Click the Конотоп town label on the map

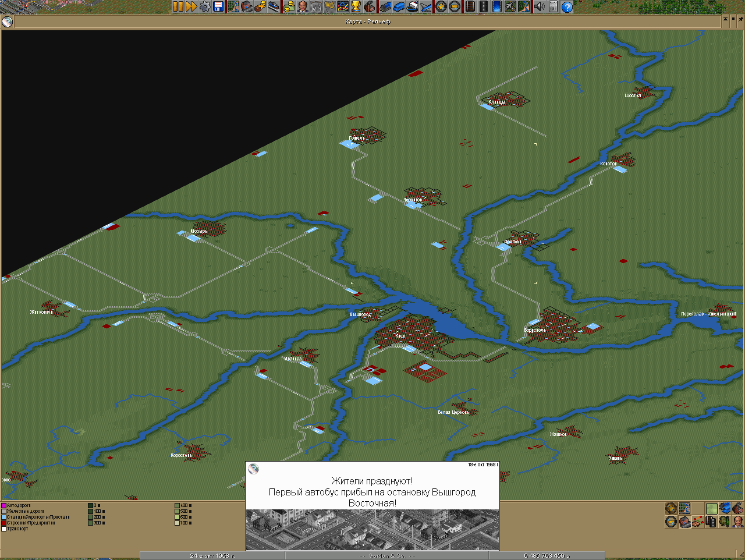tap(608, 164)
